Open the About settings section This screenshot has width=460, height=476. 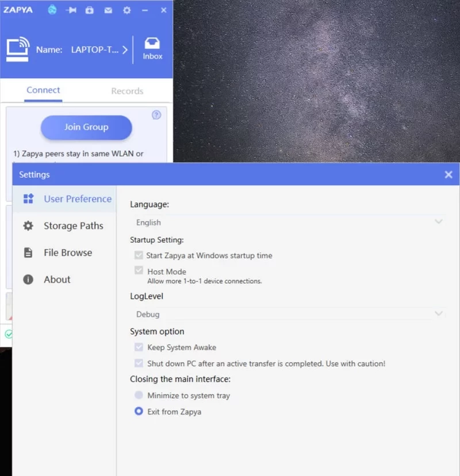[x=57, y=279]
